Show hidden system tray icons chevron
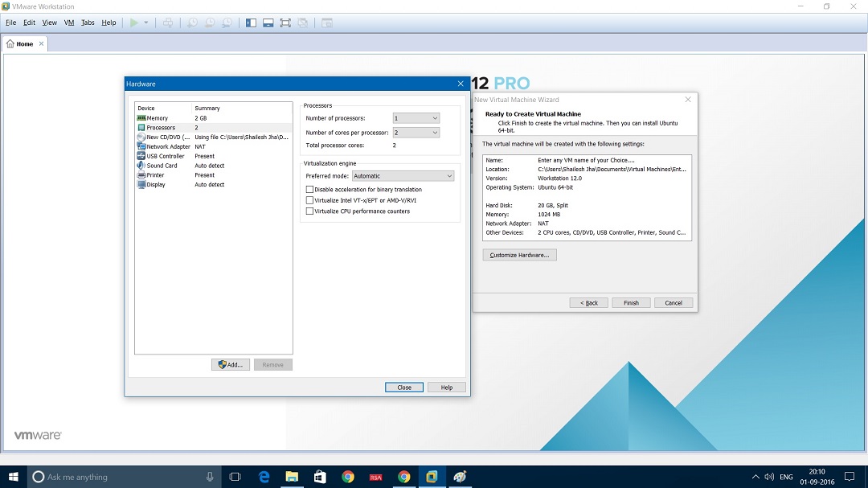This screenshot has width=868, height=488. coord(755,477)
